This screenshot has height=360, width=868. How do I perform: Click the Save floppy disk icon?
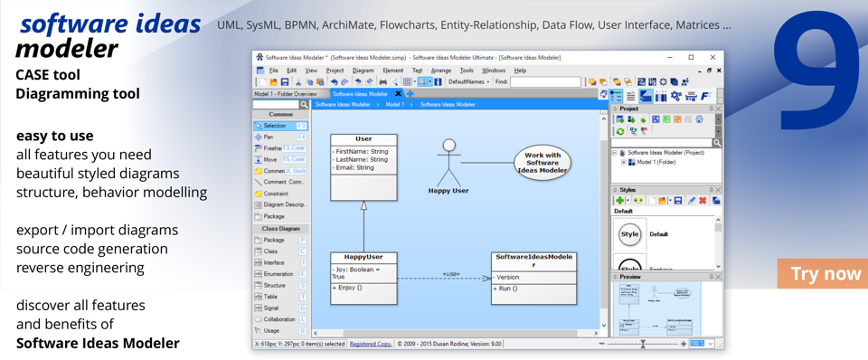click(285, 82)
